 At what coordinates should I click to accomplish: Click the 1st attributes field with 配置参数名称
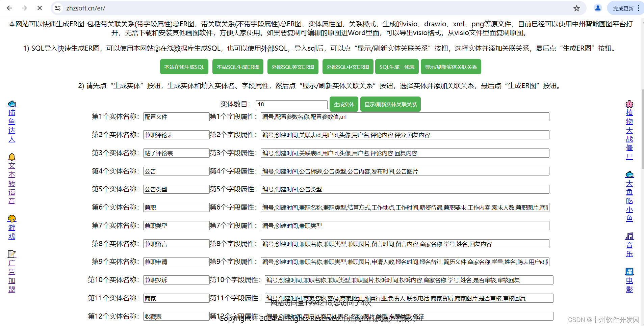pyautogui.click(x=405, y=117)
